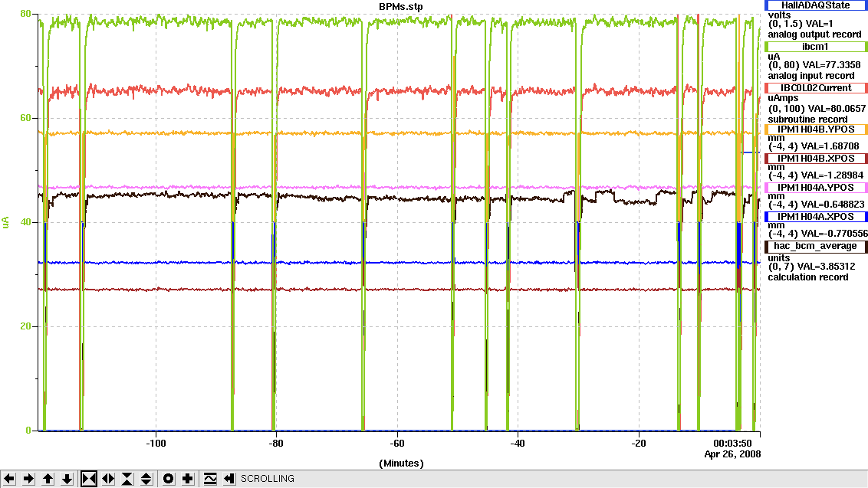Click the horizontal zoom-out diamond icon
The width and height of the screenshot is (868, 488).
point(108,479)
